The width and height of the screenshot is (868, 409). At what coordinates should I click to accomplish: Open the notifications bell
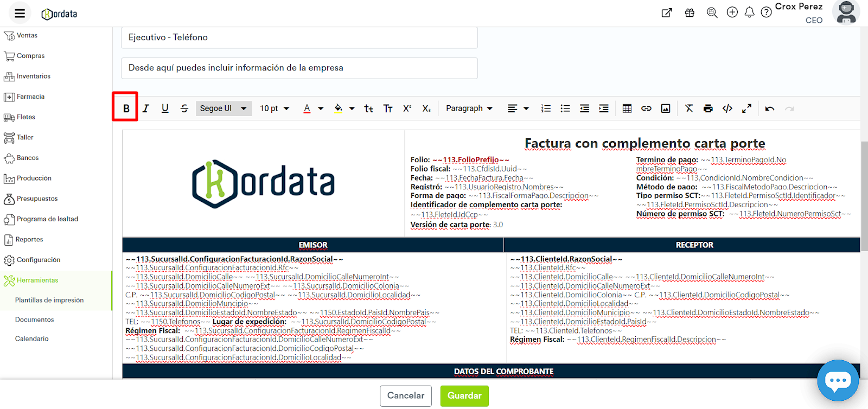point(749,12)
